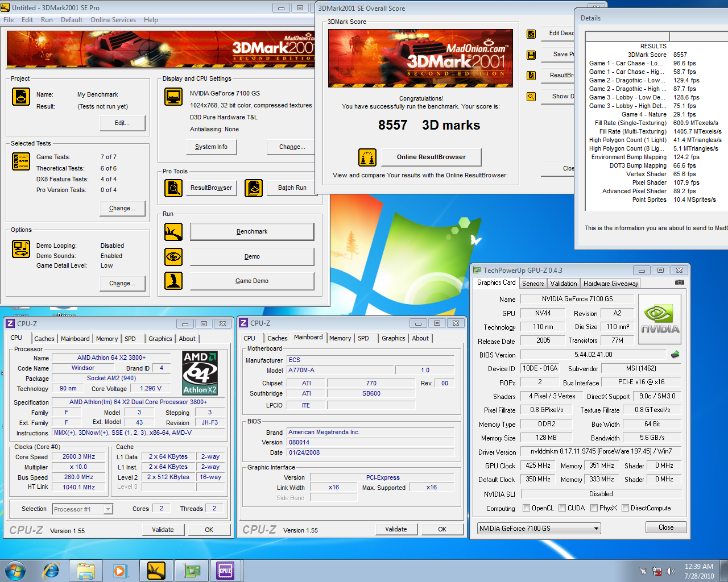The image size is (728, 582).
Task: Click OK in the right CPU-Z window
Action: [x=442, y=529]
